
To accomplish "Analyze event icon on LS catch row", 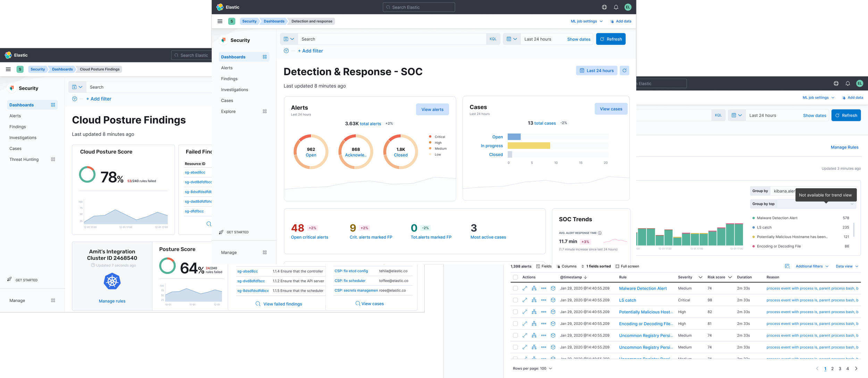I will [534, 300].
